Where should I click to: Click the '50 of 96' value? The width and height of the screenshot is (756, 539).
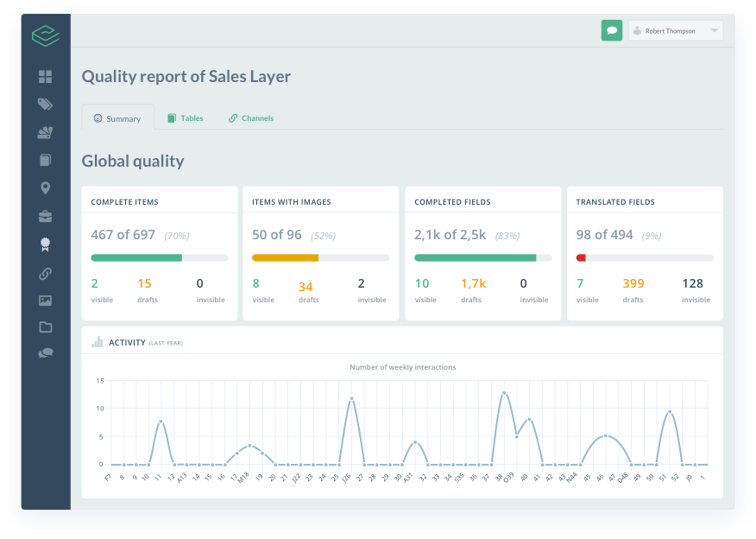point(277,234)
